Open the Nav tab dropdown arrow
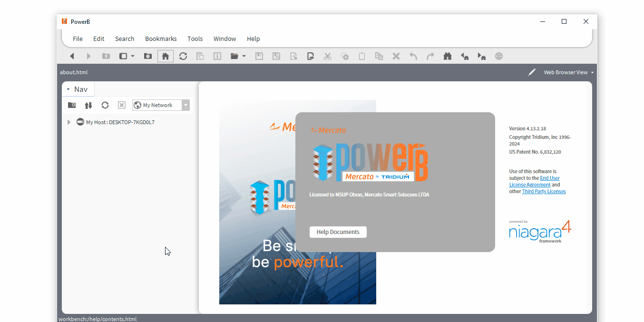The image size is (644, 322). click(68, 89)
